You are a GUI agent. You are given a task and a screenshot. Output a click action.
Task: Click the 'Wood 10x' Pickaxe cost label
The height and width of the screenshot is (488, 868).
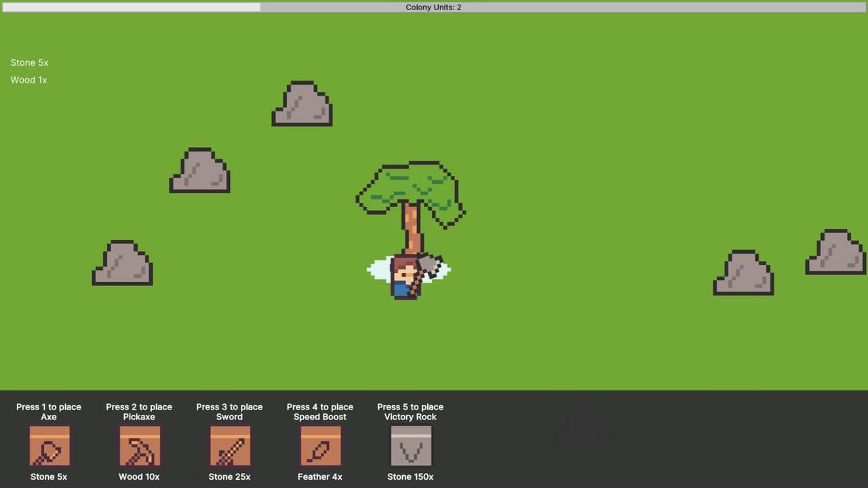[x=139, y=476]
